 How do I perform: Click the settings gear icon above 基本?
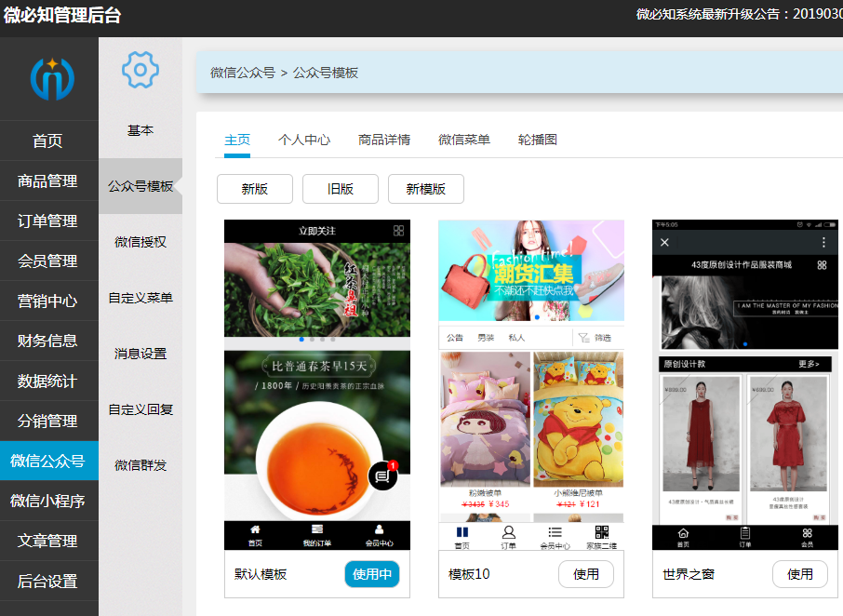click(140, 70)
